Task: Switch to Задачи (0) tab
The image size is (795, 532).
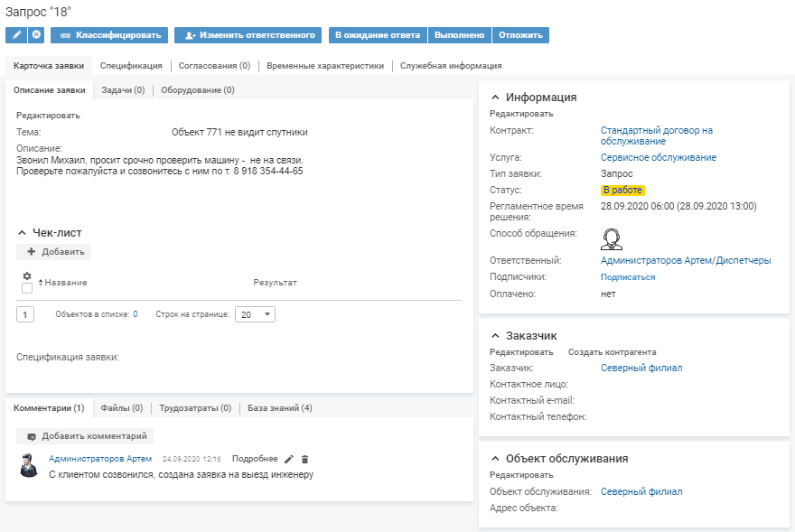Action: [x=123, y=90]
